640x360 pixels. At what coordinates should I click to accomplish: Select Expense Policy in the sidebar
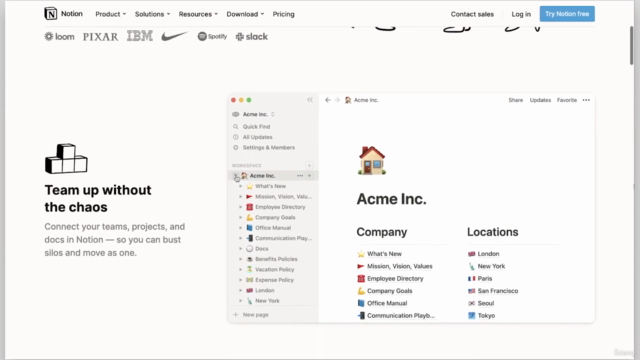pos(270,280)
